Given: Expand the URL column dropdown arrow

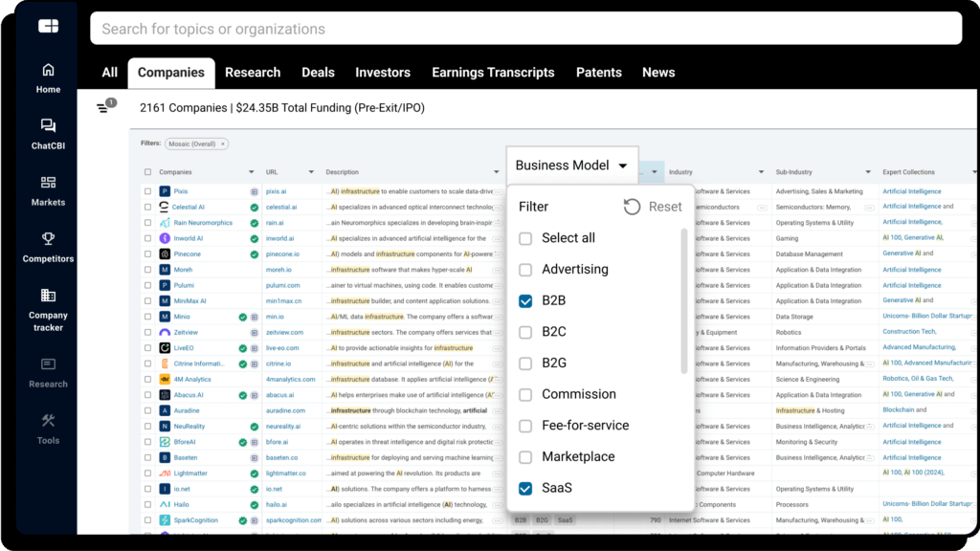Looking at the screenshot, I should click(311, 172).
